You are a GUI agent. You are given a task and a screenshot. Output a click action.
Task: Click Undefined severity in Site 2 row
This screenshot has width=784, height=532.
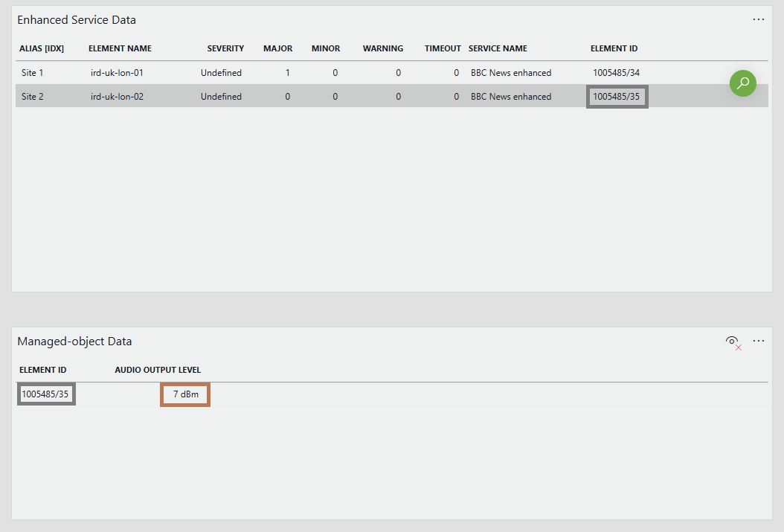point(221,97)
